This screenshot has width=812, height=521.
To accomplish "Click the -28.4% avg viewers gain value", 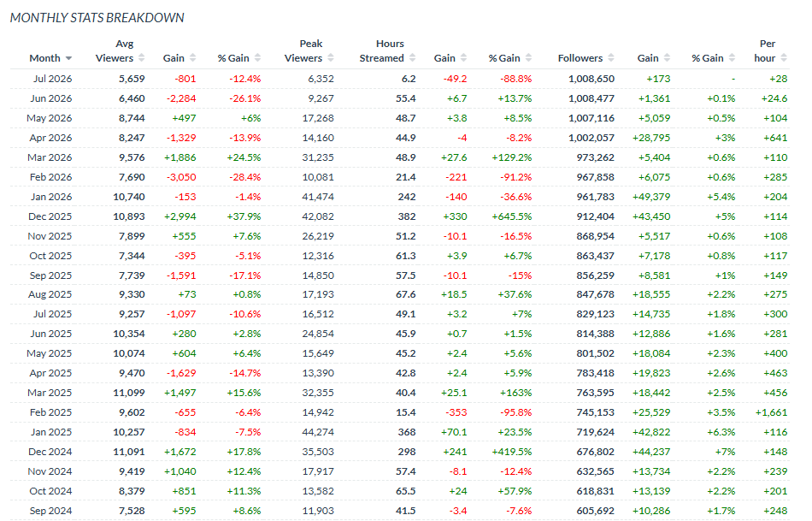I will pos(245,177).
